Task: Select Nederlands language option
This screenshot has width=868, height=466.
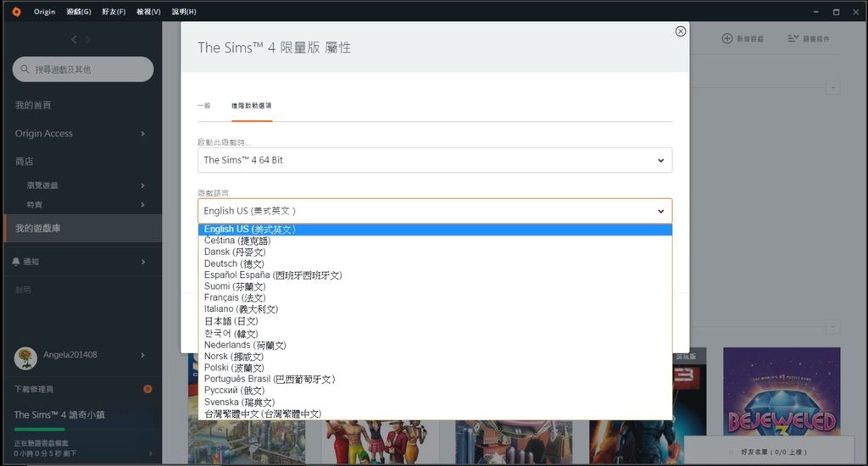Action: point(435,345)
